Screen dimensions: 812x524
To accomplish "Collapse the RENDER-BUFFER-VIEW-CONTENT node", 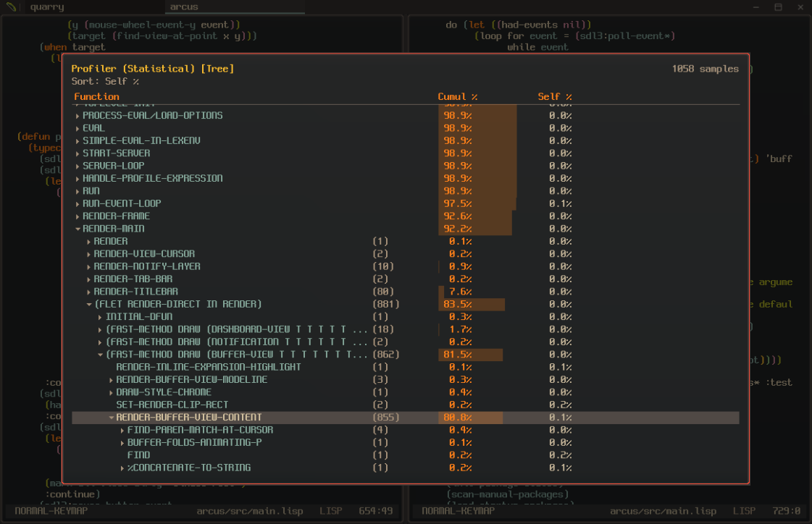I will pos(112,418).
